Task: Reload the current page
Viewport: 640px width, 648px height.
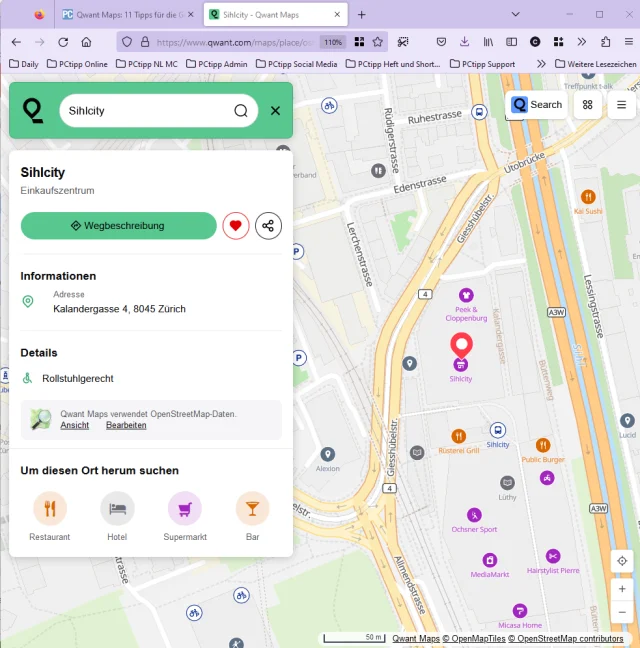Action: (x=63, y=42)
